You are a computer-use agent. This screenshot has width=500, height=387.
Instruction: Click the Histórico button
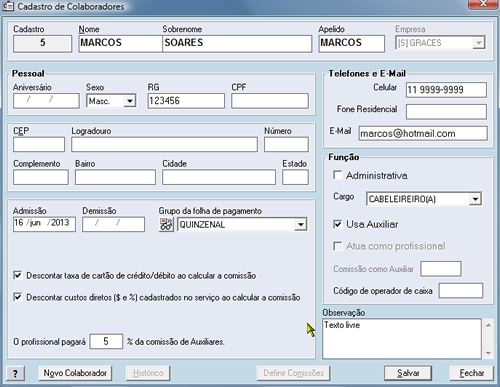[148, 373]
